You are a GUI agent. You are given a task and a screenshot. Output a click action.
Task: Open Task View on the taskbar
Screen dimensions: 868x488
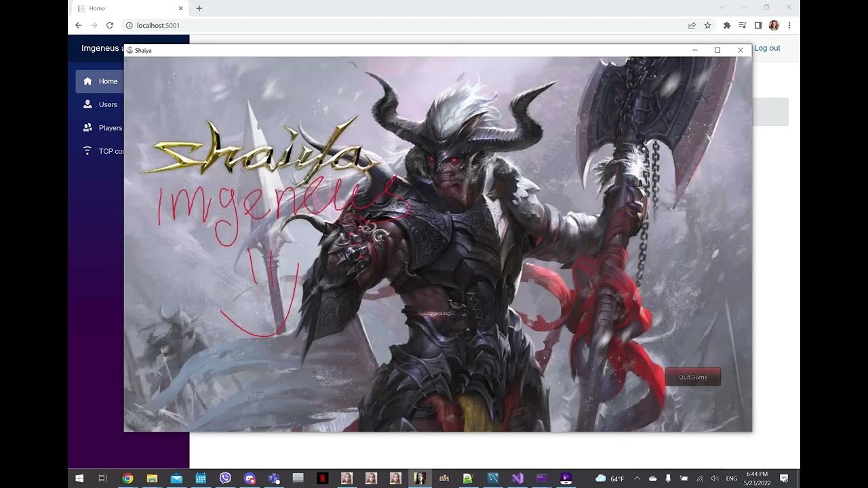pos(103,479)
